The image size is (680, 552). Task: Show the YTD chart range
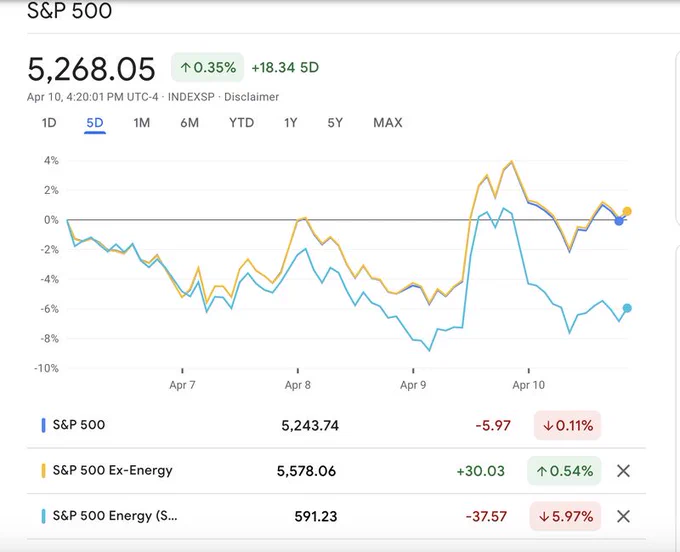pyautogui.click(x=241, y=123)
